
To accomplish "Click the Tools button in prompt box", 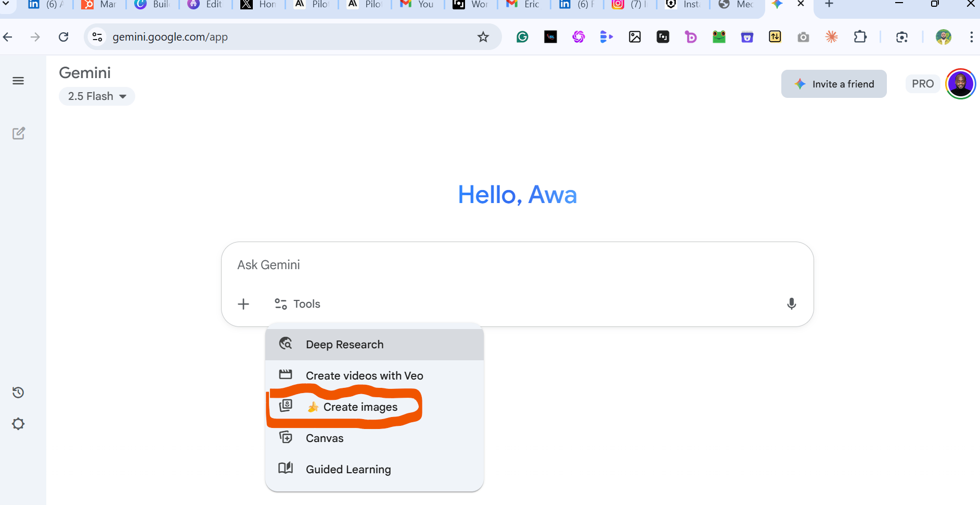I will pos(298,304).
